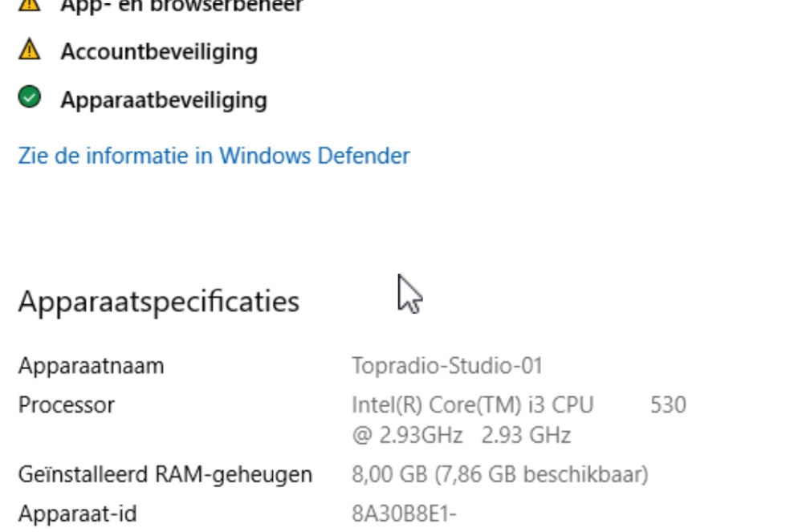The height and width of the screenshot is (532, 790).
Task: Click the Apparaatspecificaties heading
Action: (x=158, y=301)
